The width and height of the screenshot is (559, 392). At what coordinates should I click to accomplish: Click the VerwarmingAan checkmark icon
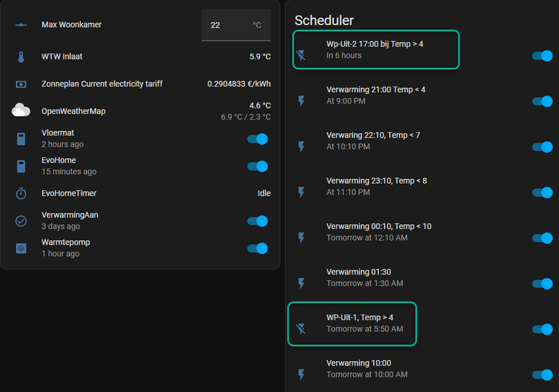21,221
